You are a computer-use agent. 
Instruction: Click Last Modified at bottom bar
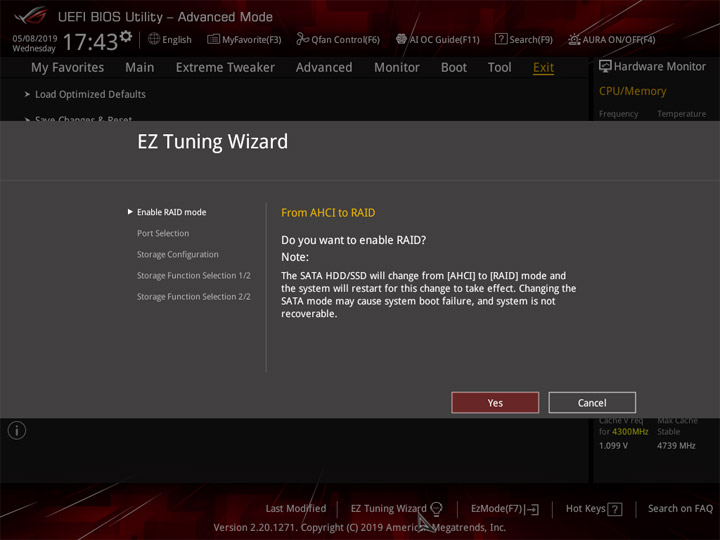coord(296,508)
